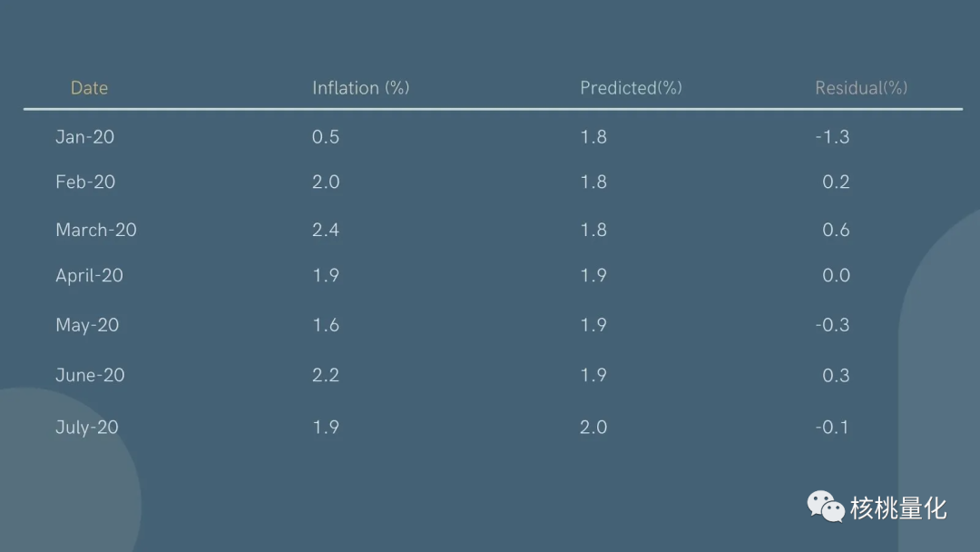980x552 pixels.
Task: Click the 2.4 inflation value for March-20
Action: (326, 230)
